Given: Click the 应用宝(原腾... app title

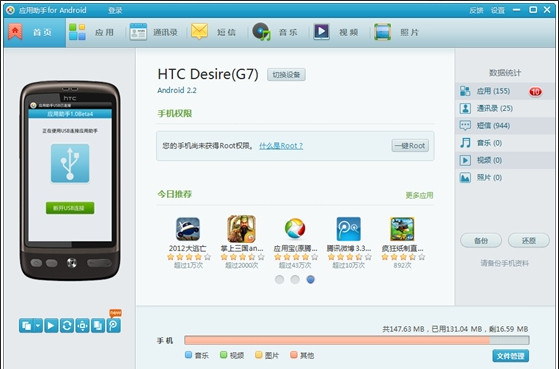Looking at the screenshot, I should (x=295, y=248).
